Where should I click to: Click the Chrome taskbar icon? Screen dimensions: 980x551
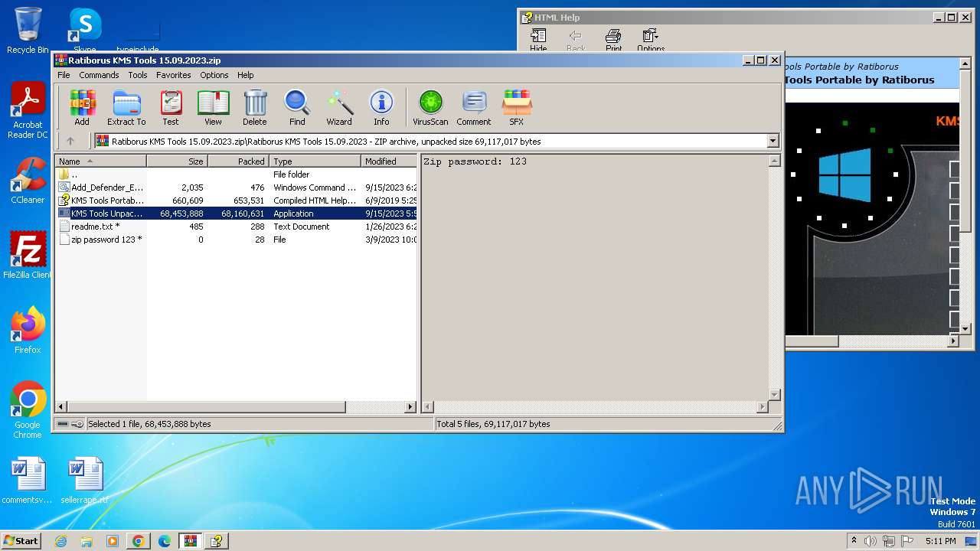139,541
